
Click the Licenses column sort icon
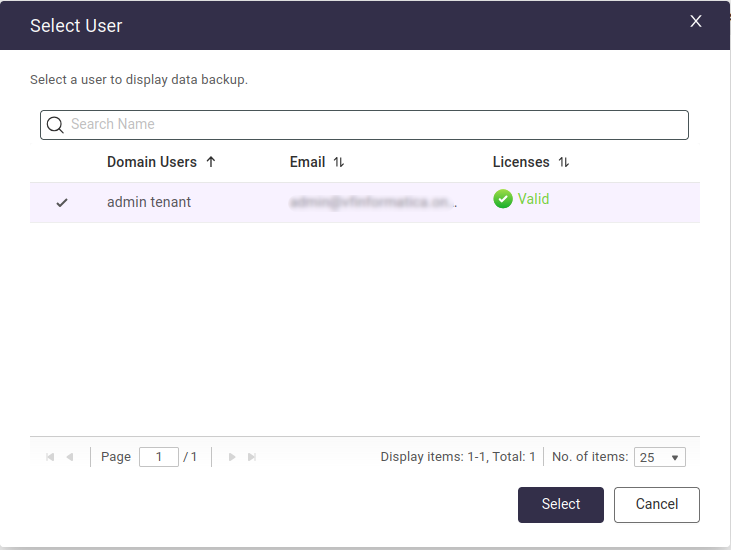click(563, 162)
